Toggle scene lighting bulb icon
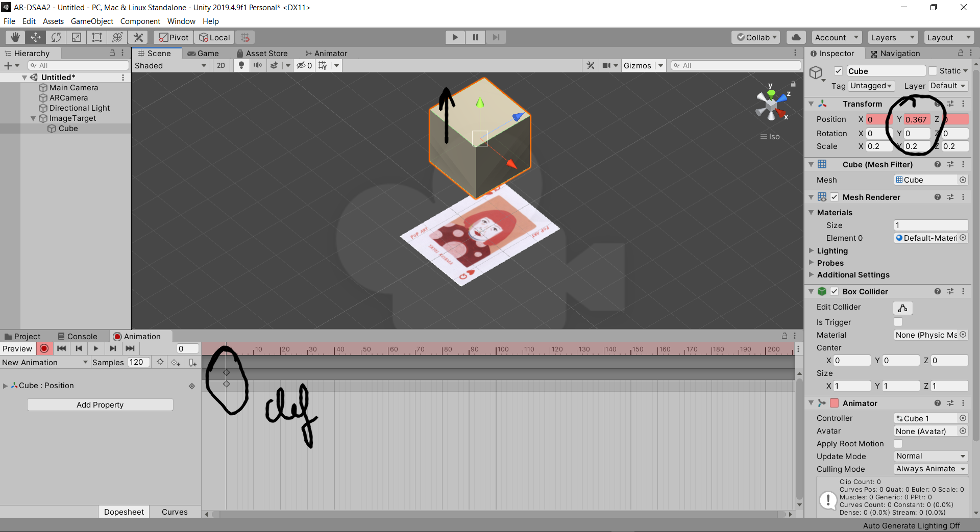 (x=241, y=65)
